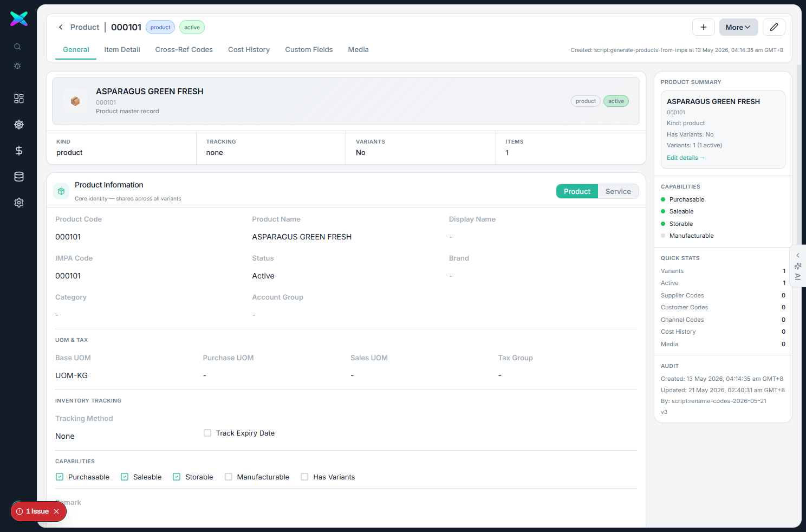Go back using the arrow beside Product
The image size is (806, 532).
61,27
